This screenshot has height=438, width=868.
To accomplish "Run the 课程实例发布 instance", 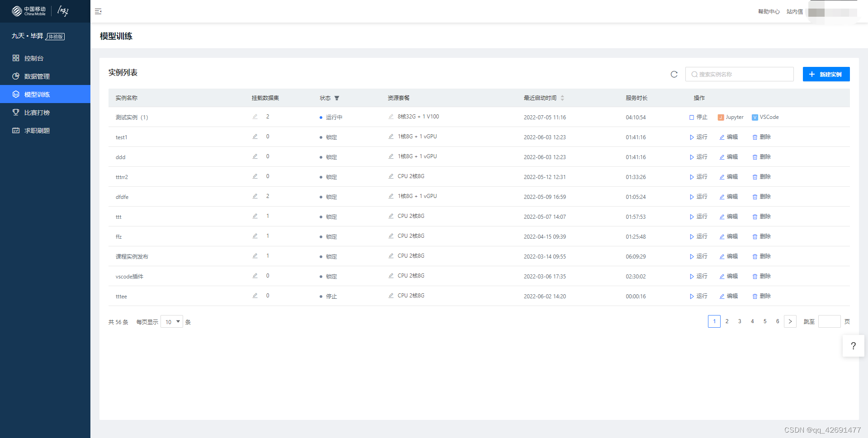I will 698,256.
